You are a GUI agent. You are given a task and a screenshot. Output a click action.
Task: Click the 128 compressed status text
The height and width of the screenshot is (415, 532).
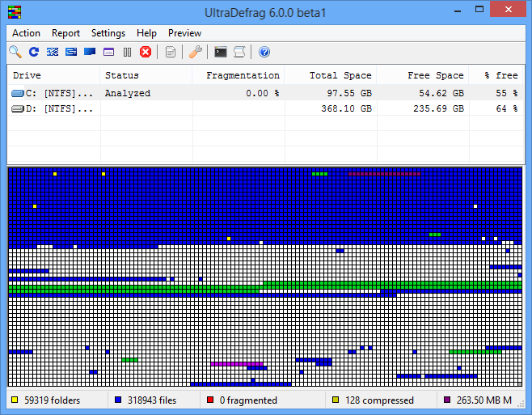coord(379,400)
